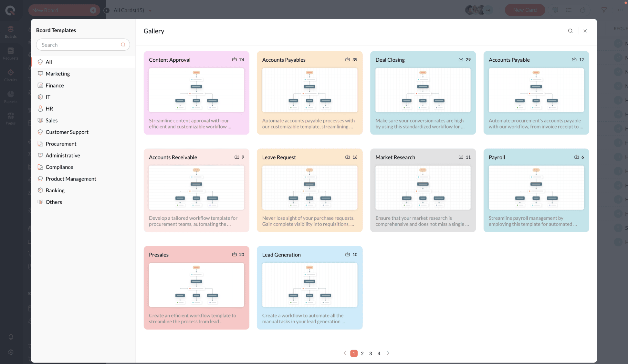Close the Gallery dialog
The image size is (628, 364).
585,31
